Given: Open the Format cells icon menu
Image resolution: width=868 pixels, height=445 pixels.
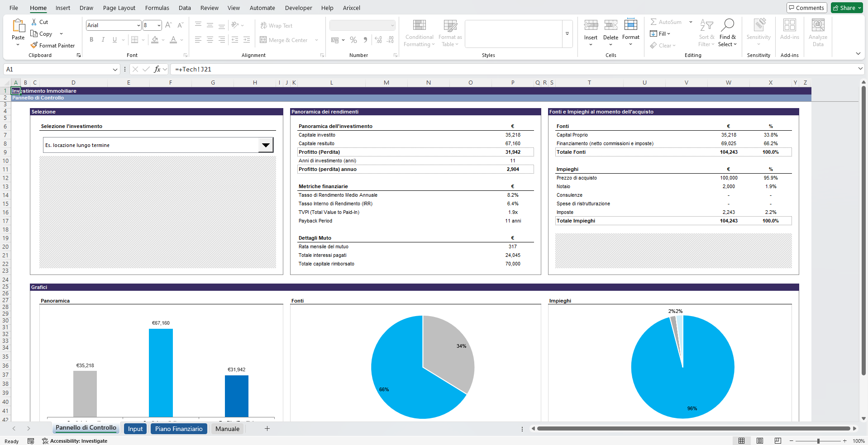Looking at the screenshot, I should tap(630, 25).
